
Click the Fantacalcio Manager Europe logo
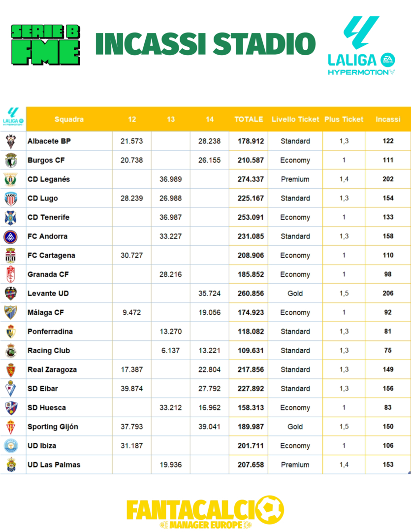[x=205, y=512]
